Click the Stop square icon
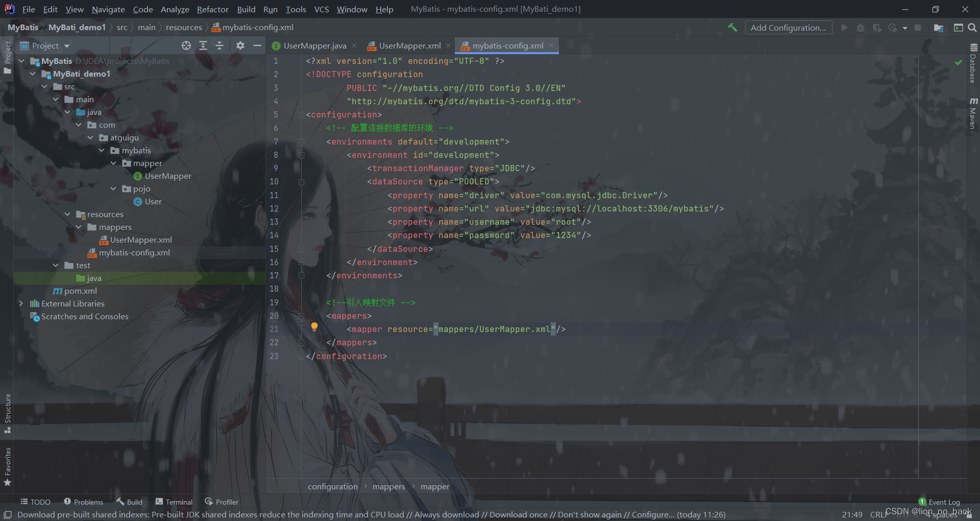Image resolution: width=980 pixels, height=521 pixels. click(918, 28)
